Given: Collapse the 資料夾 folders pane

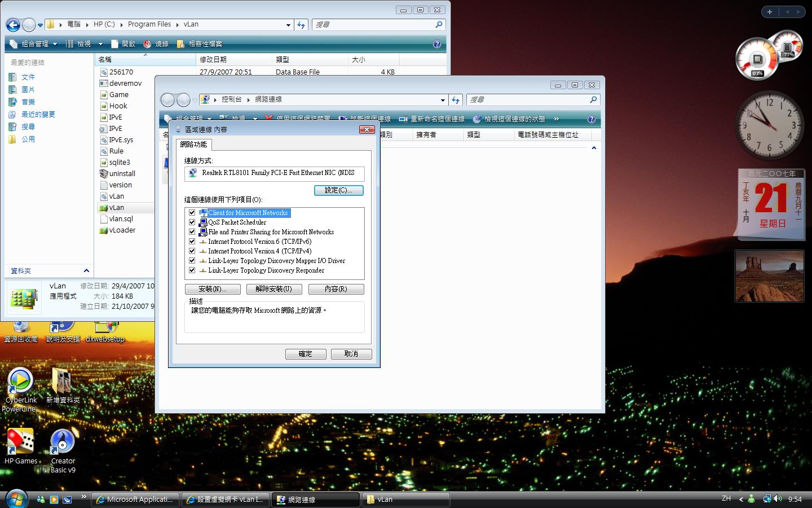Looking at the screenshot, I should point(86,271).
